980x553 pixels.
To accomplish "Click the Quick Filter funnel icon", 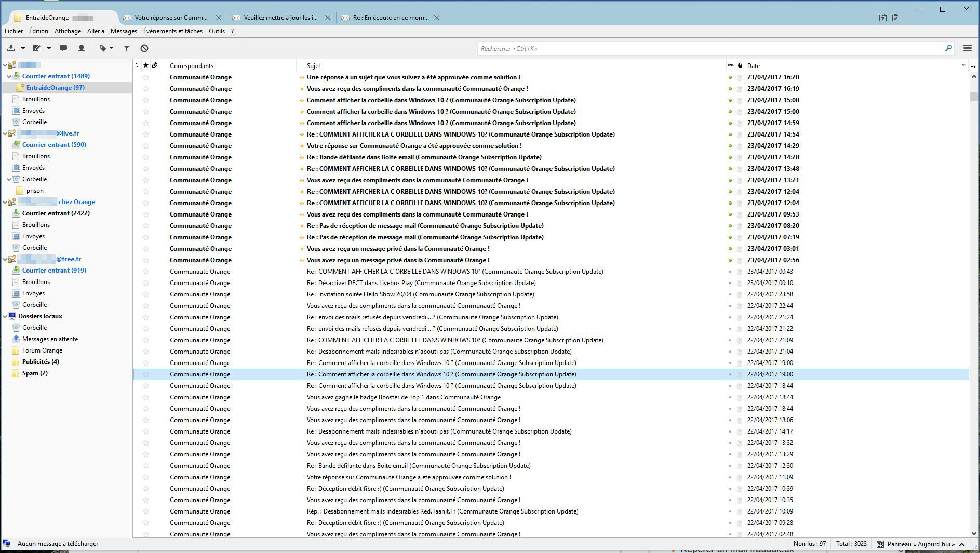I will coord(126,48).
